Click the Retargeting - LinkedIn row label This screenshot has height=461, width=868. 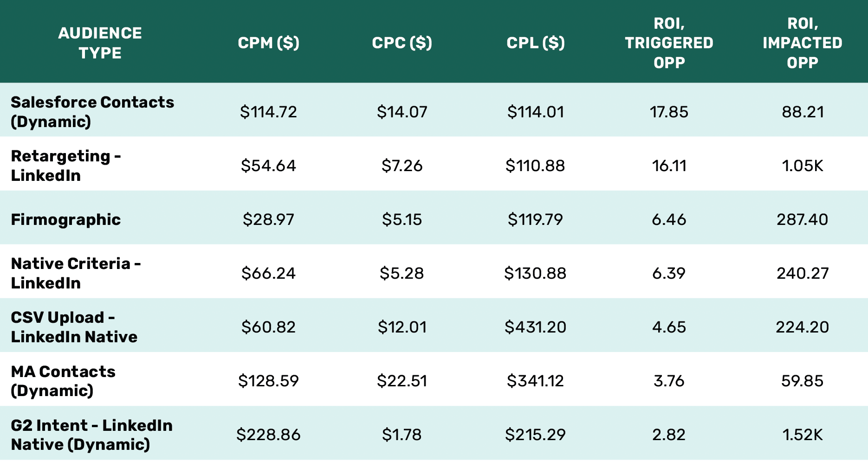pyautogui.click(x=66, y=166)
